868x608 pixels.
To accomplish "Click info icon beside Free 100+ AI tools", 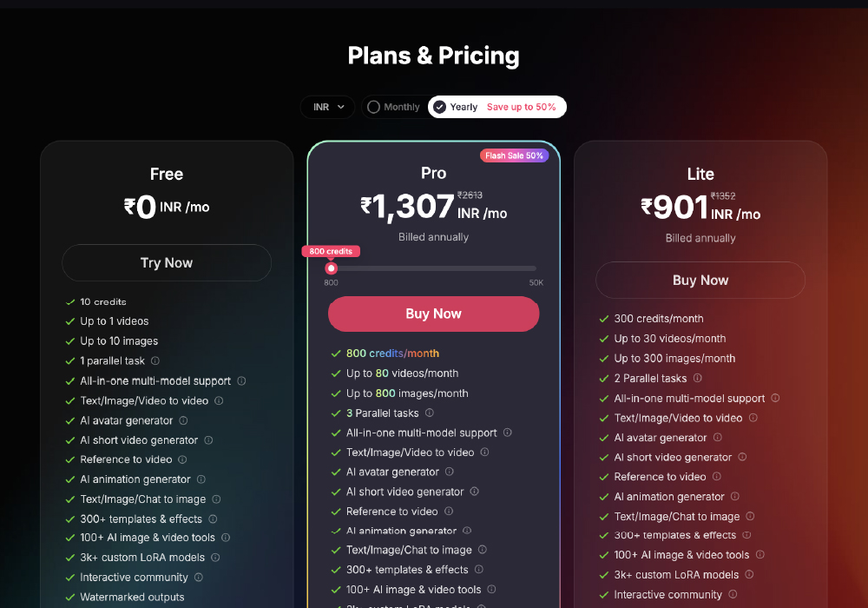I will coord(225,538).
